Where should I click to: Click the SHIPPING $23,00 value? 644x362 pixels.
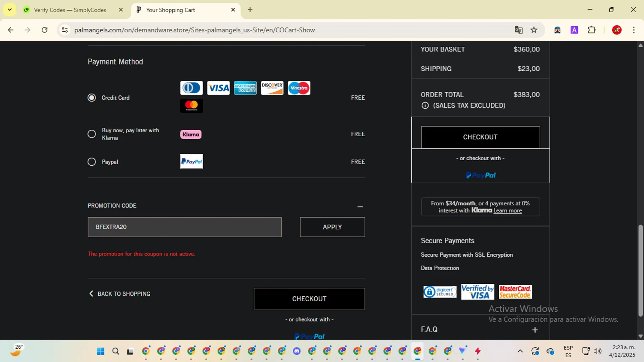pos(529,69)
